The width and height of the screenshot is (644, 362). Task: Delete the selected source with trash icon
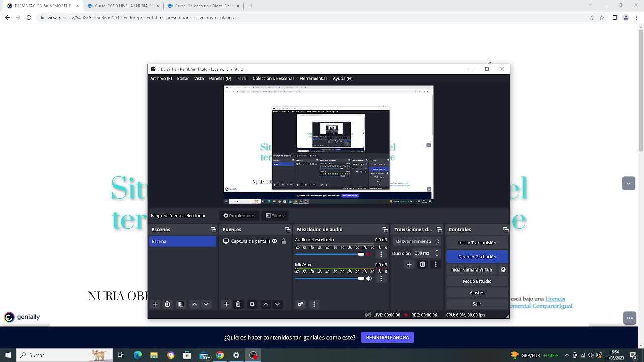(238, 304)
